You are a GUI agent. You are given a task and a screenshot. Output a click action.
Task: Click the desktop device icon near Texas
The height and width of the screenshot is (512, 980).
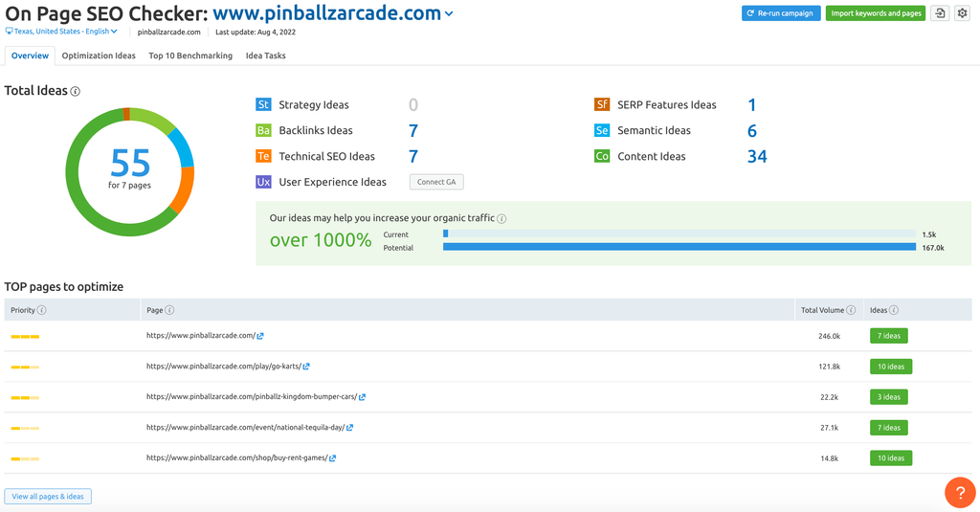click(x=9, y=32)
